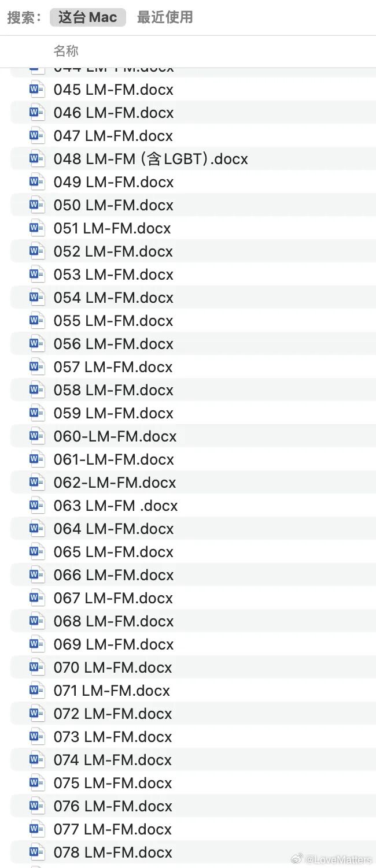Select file name 056 LM-FM.docx

pyautogui.click(x=113, y=344)
